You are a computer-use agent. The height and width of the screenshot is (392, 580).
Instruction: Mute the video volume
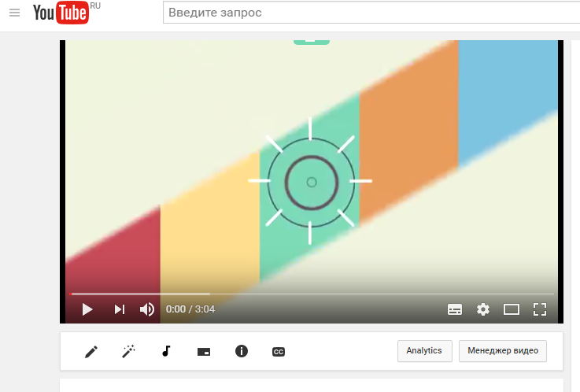(147, 309)
